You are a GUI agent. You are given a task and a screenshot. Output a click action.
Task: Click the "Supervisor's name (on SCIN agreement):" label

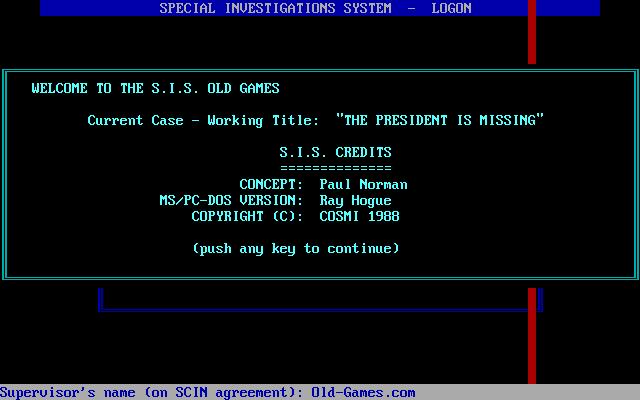[151, 393]
